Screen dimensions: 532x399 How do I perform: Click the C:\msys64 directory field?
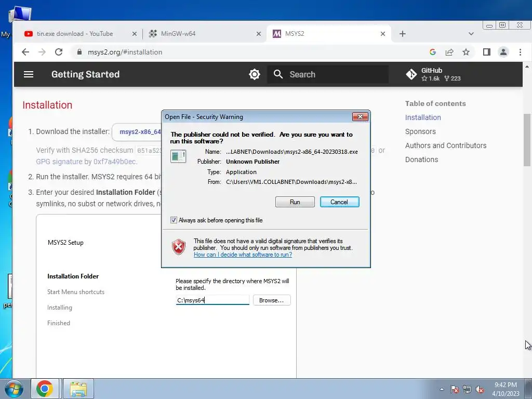(212, 300)
